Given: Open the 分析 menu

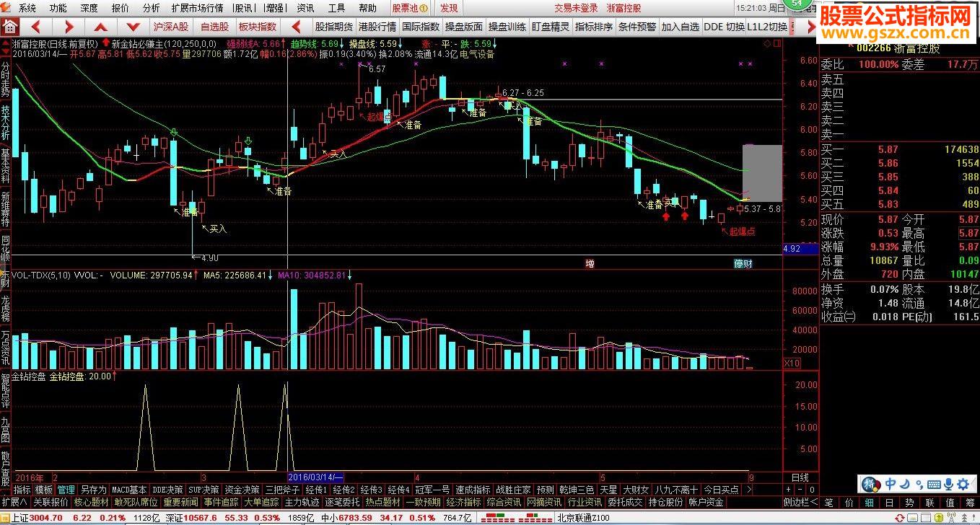Looking at the screenshot, I should click(x=152, y=8).
